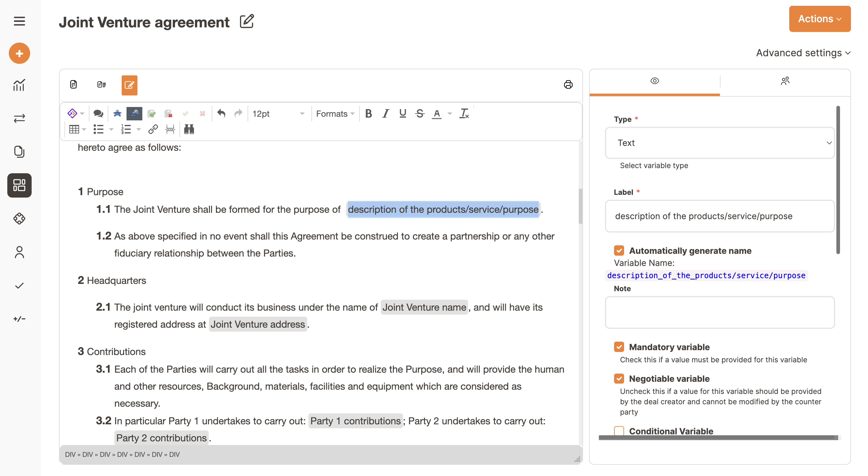This screenshot has width=868, height=476.
Task: Click the orange plus create button
Action: coord(19,53)
